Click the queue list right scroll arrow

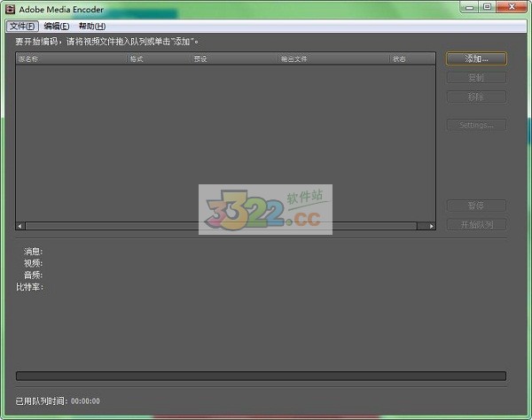pos(431,226)
